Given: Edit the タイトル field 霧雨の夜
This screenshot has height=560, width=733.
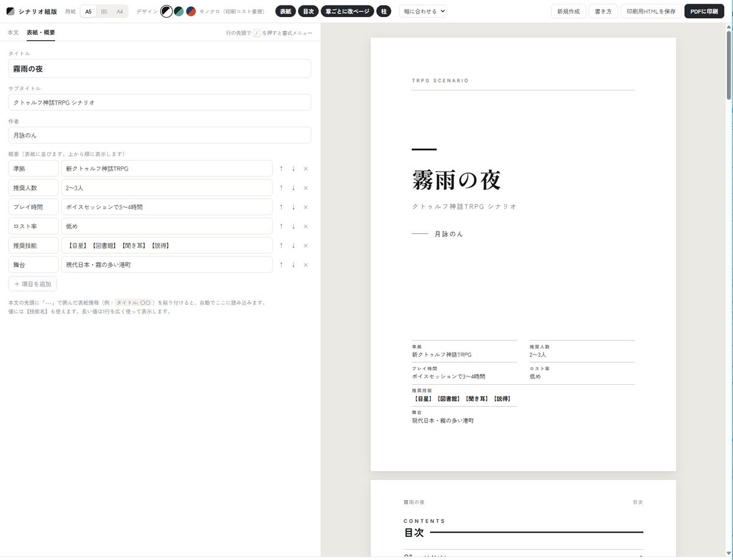Looking at the screenshot, I should pyautogui.click(x=159, y=68).
